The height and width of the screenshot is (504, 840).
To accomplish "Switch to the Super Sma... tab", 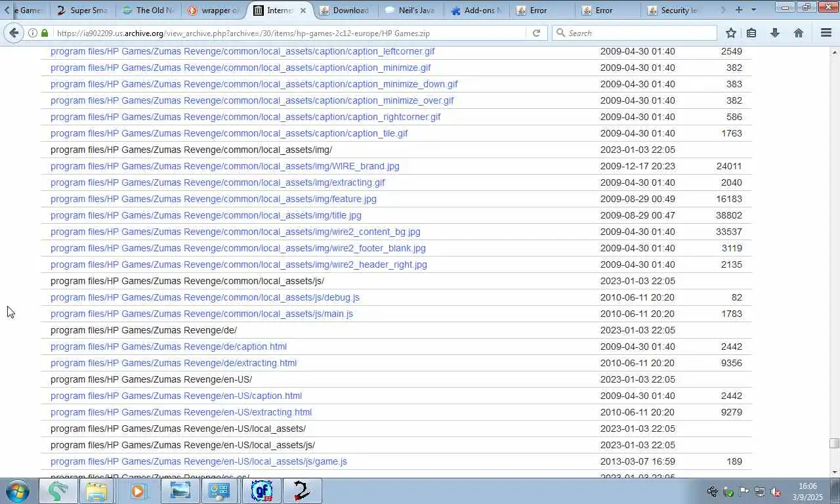I will point(83,10).
